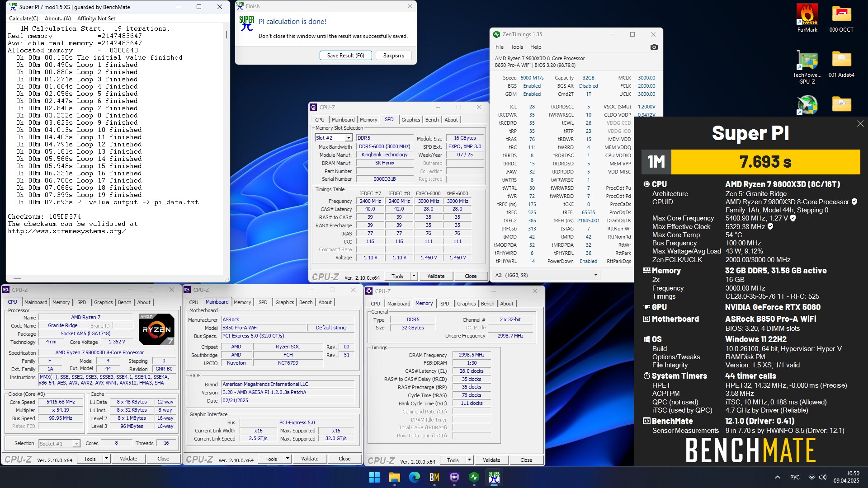The height and width of the screenshot is (488, 868).
Task: Switch to Bench tab in Memory CPU-Z window
Action: (487, 304)
